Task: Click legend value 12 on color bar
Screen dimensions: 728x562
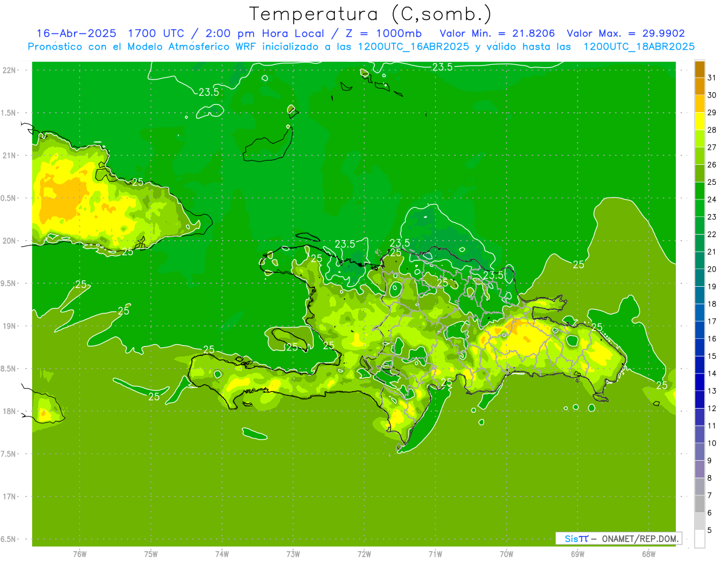Action: click(712, 409)
